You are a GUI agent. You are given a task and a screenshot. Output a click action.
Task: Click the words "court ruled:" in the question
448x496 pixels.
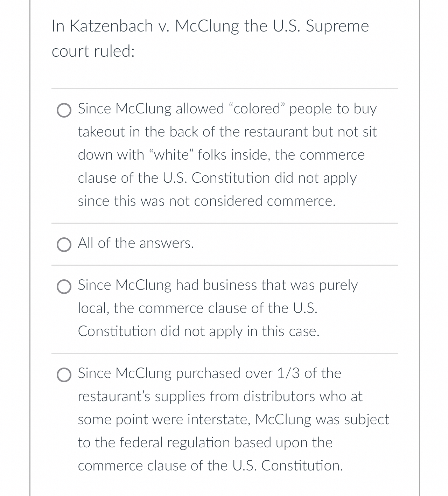(x=93, y=51)
